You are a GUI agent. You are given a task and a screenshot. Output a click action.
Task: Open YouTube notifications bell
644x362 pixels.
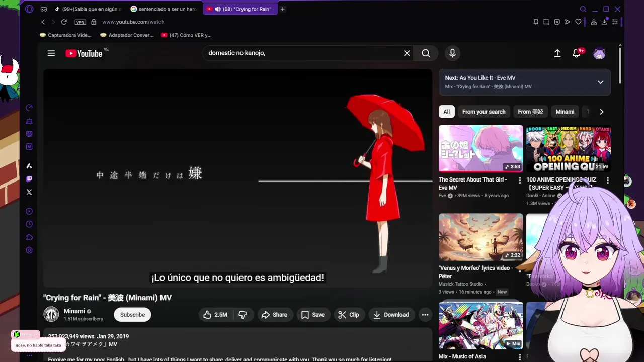(577, 53)
